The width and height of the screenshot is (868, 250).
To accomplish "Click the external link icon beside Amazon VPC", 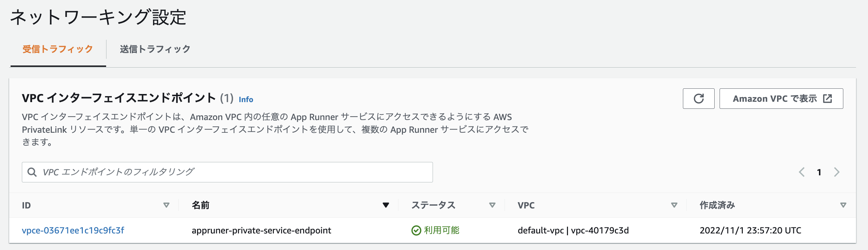I will 827,99.
